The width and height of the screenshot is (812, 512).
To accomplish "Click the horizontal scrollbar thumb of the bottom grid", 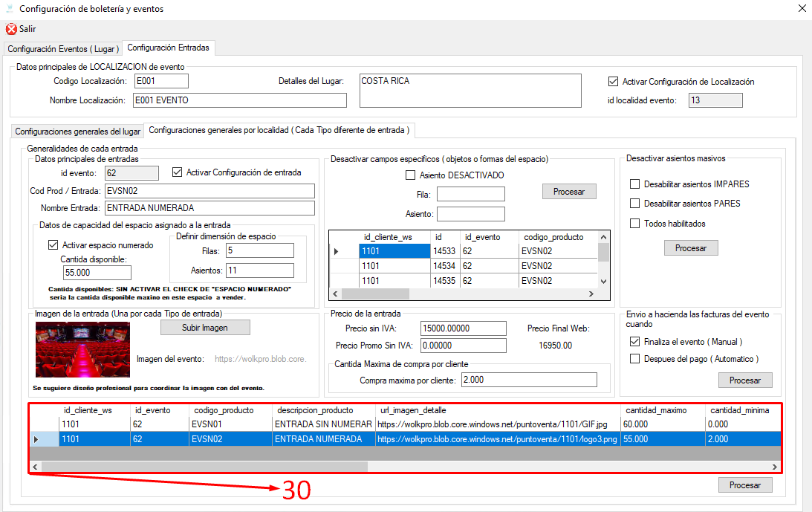I will point(204,467).
